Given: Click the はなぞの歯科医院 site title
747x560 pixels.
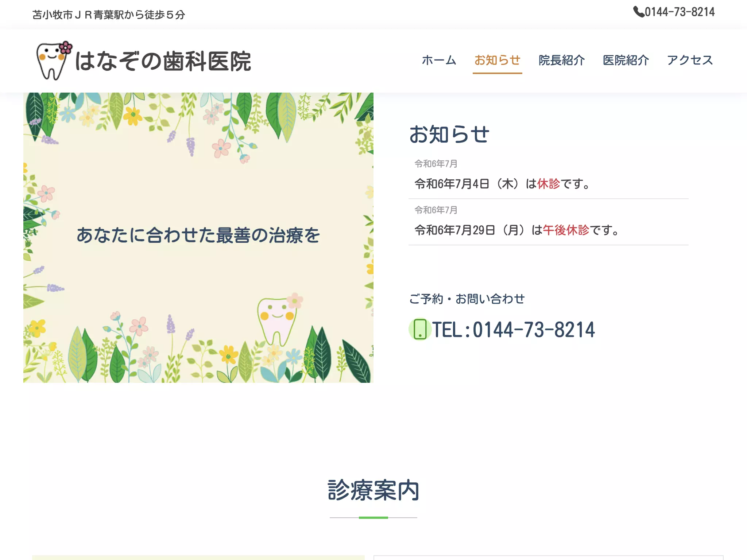Looking at the screenshot, I should click(x=163, y=61).
